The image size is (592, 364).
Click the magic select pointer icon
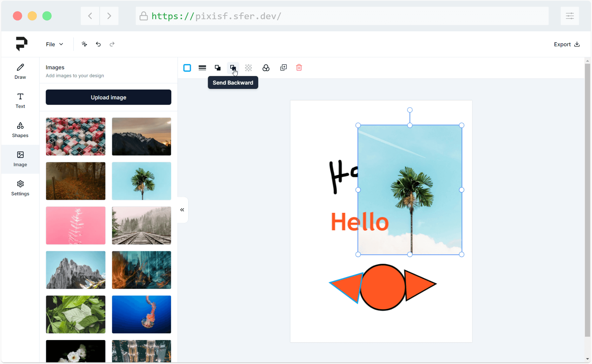84,44
